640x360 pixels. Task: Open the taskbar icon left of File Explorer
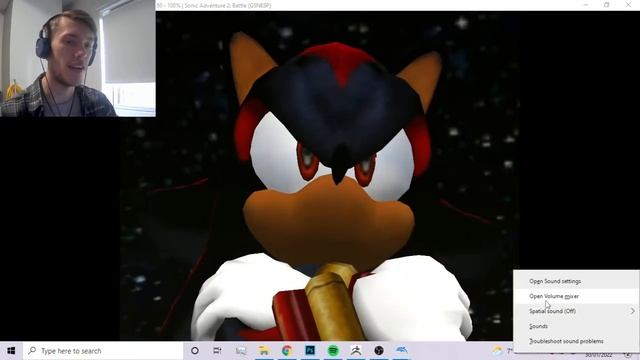pyautogui.click(x=241, y=351)
